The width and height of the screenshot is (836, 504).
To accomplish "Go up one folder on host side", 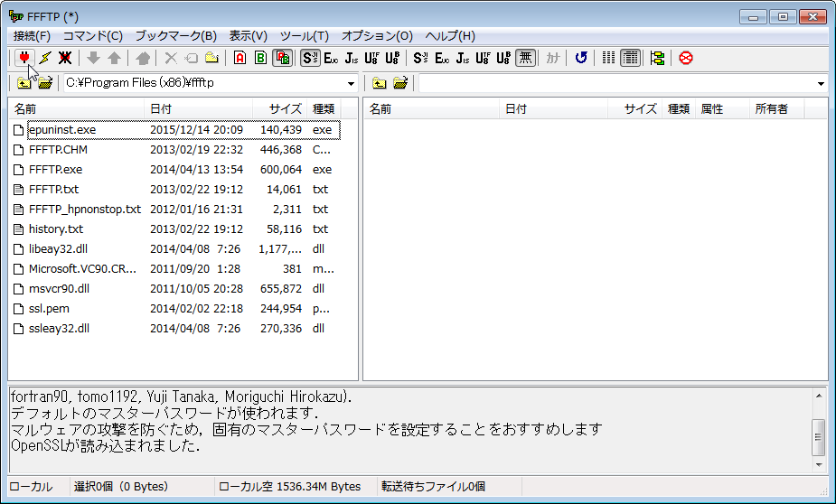I will [x=379, y=82].
